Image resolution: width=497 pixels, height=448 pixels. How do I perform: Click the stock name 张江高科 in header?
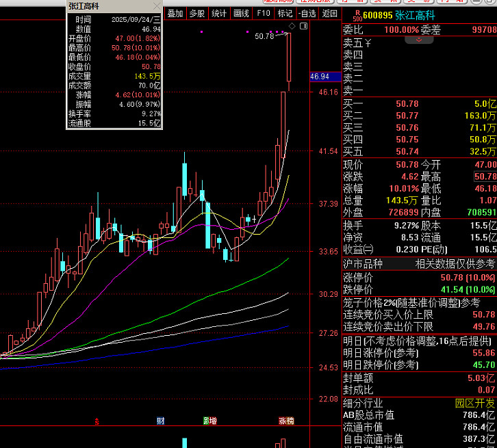(419, 16)
